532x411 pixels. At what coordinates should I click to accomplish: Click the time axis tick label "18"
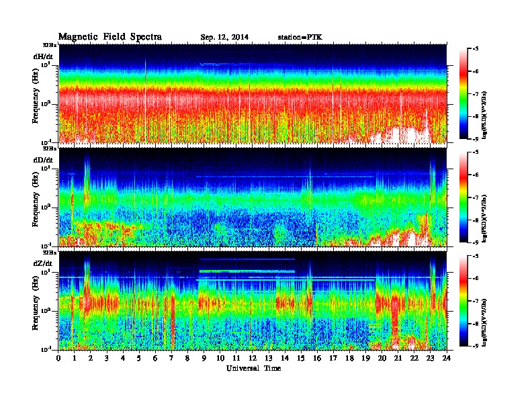click(349, 358)
